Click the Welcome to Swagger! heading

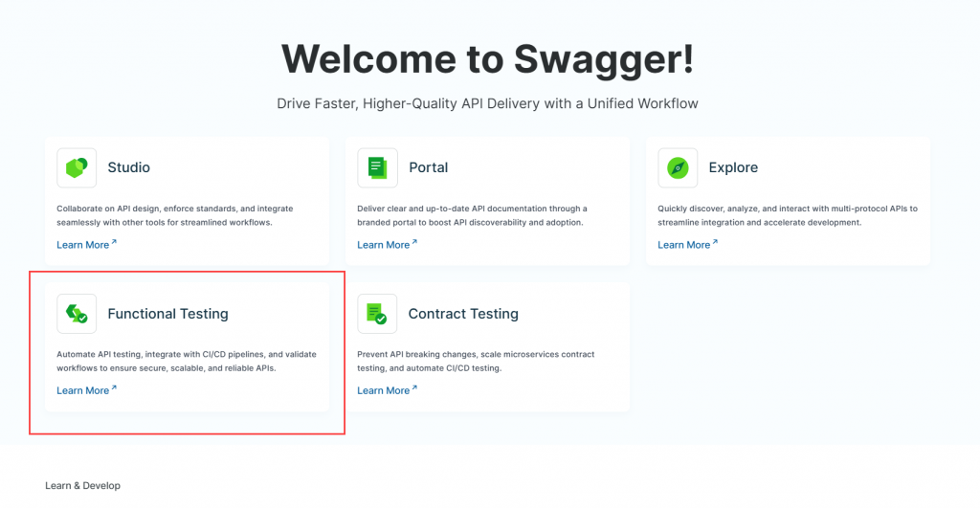coord(488,58)
